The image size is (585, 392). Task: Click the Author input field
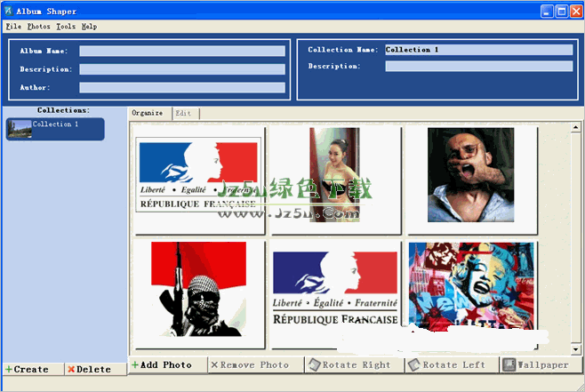[x=182, y=87]
